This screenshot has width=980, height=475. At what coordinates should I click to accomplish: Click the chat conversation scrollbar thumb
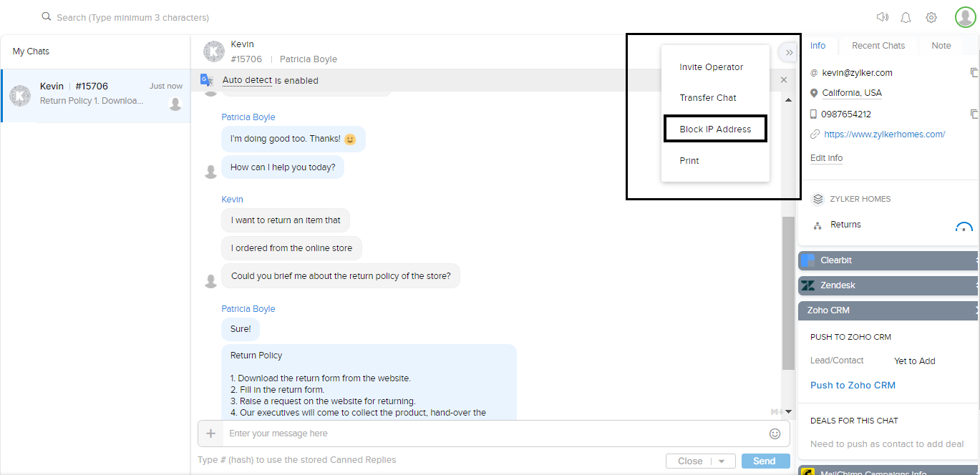pyautogui.click(x=788, y=293)
